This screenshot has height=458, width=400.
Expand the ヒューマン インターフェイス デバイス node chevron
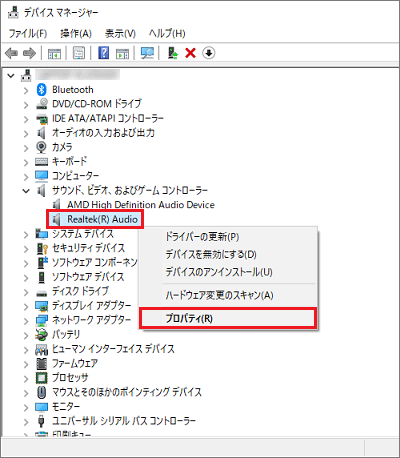[26, 350]
